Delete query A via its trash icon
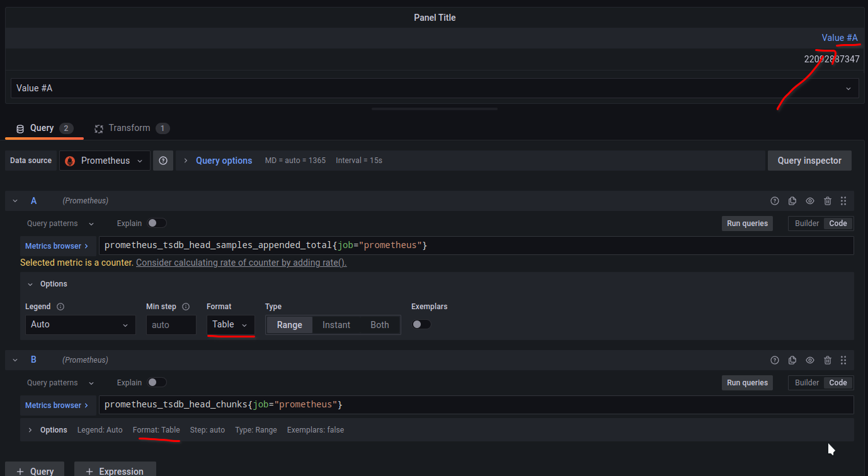 827,200
